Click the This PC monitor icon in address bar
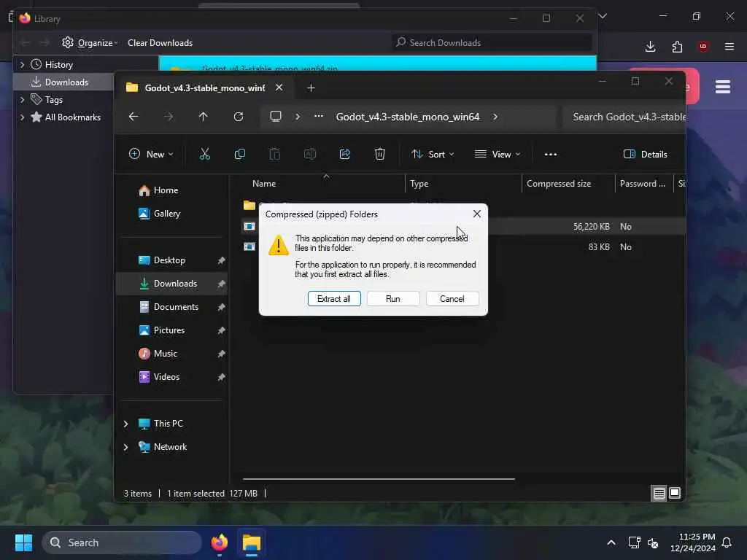The height and width of the screenshot is (560, 747). (275, 117)
